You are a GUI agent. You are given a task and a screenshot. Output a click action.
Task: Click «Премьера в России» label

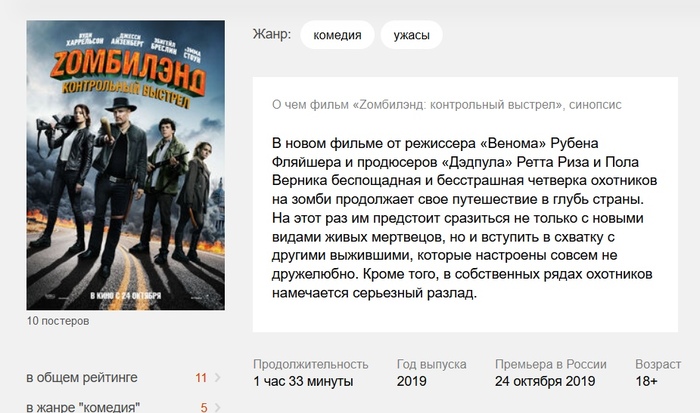coord(550,364)
